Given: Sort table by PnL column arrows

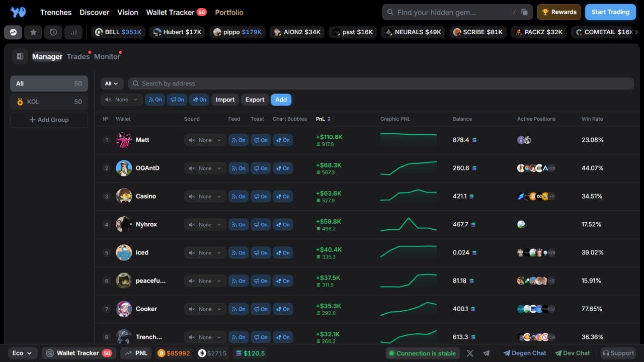Looking at the screenshot, I should (x=329, y=119).
